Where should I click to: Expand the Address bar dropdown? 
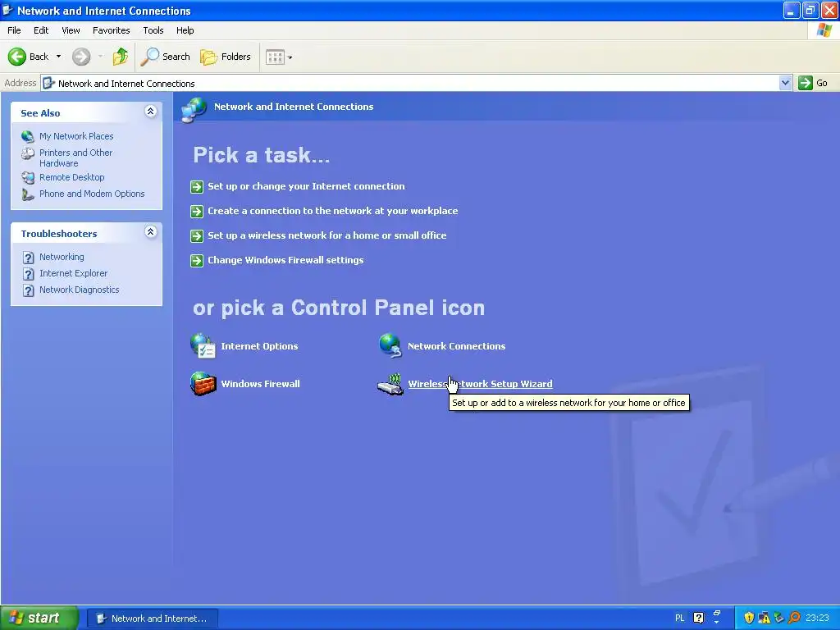tap(785, 83)
